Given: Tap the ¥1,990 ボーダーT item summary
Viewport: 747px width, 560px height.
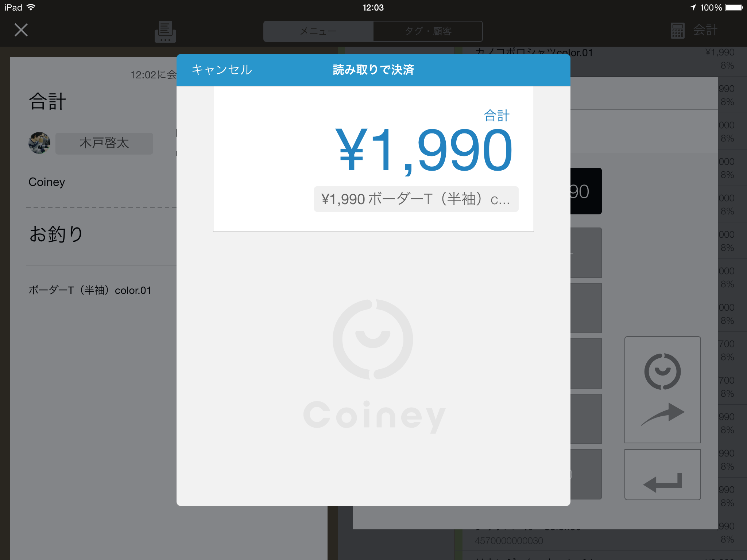Looking at the screenshot, I should click(416, 199).
